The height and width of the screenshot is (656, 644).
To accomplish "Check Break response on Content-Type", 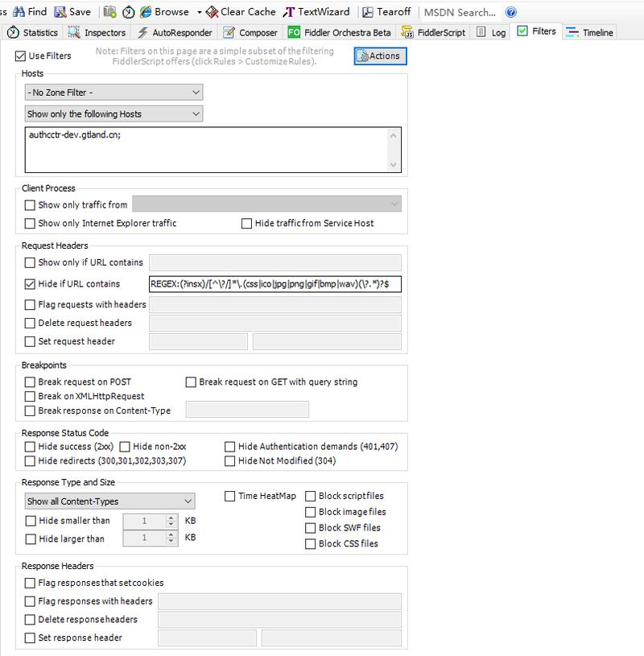I will pos(30,411).
